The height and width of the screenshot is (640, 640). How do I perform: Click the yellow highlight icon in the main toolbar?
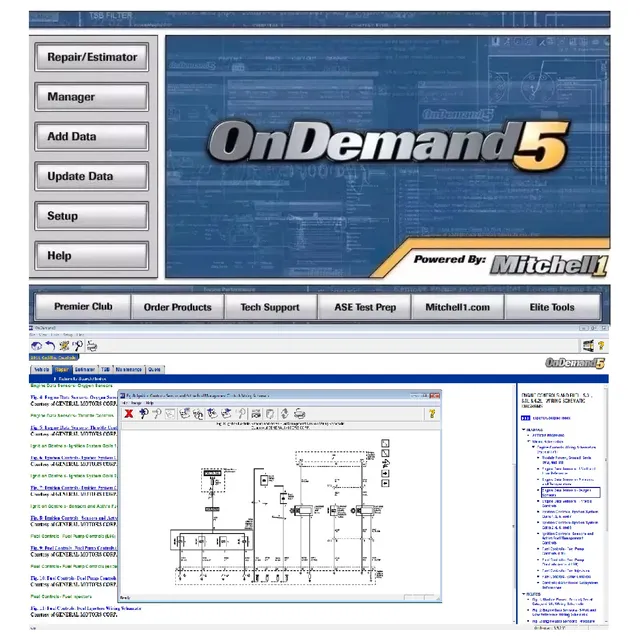coord(64,346)
